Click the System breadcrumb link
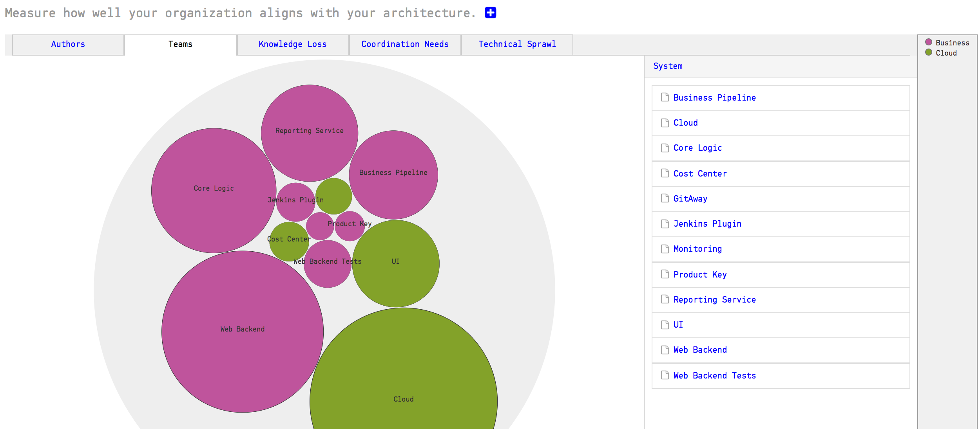This screenshot has height=429, width=980. pos(668,66)
